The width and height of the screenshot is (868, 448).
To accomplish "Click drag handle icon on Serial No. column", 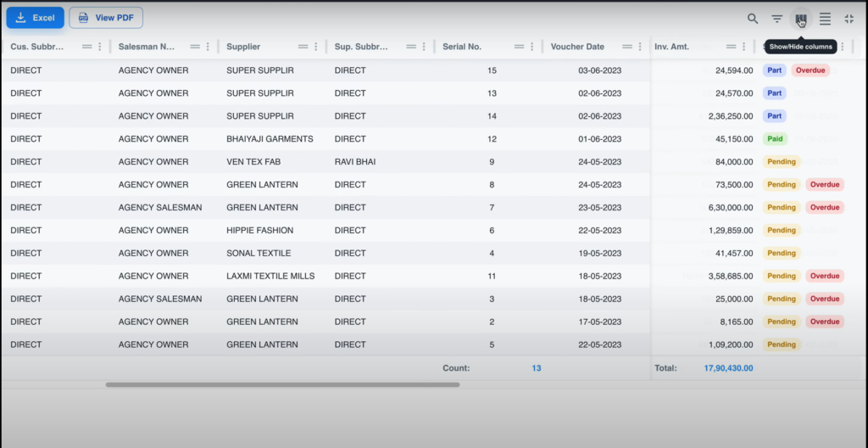I will tap(519, 47).
